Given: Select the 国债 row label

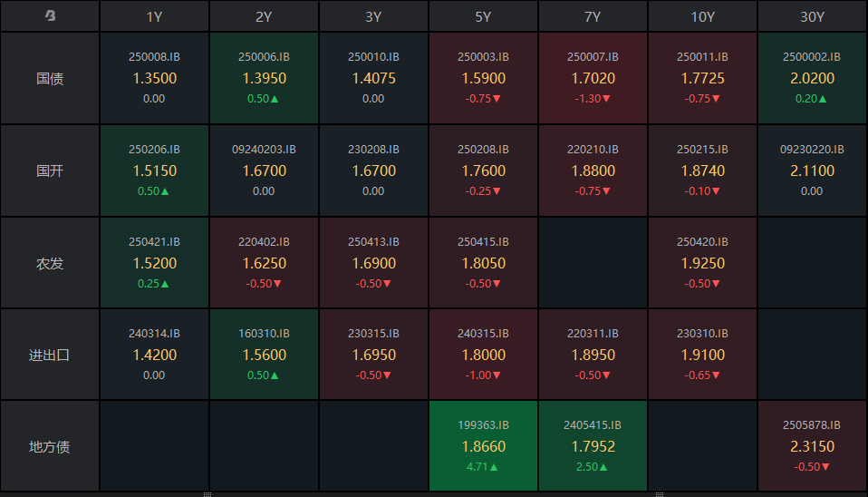Looking at the screenshot, I should (x=50, y=79).
